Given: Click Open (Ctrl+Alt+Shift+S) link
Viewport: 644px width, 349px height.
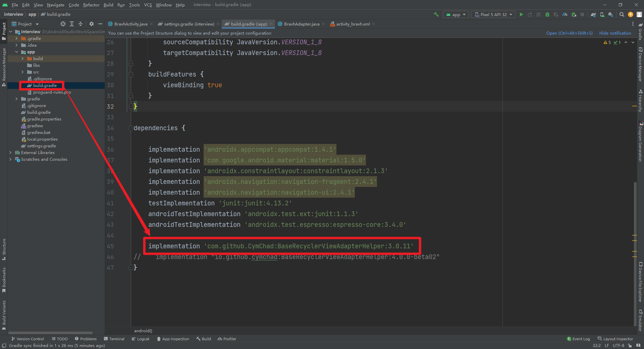Looking at the screenshot, I should click(x=569, y=33).
